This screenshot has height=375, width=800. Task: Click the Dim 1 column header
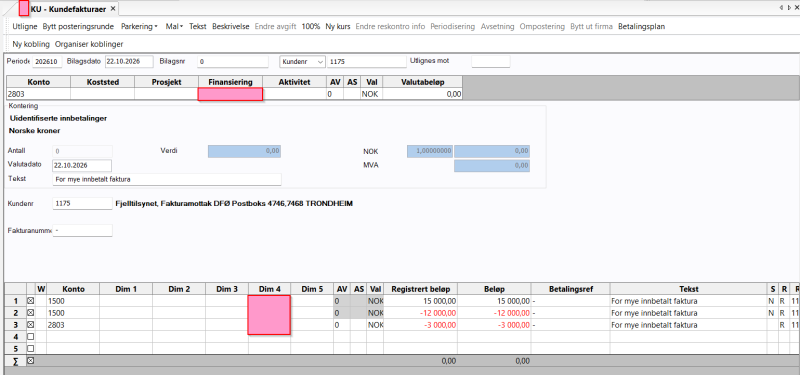126,289
